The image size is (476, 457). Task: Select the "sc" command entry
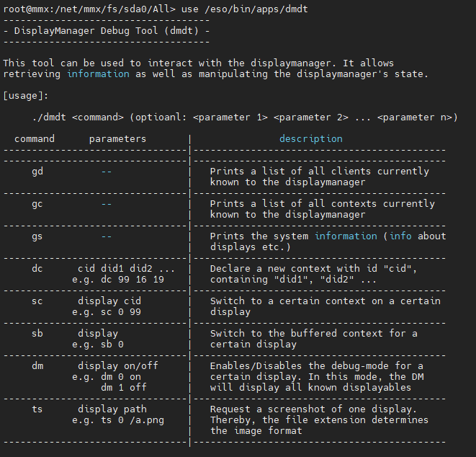(x=37, y=301)
